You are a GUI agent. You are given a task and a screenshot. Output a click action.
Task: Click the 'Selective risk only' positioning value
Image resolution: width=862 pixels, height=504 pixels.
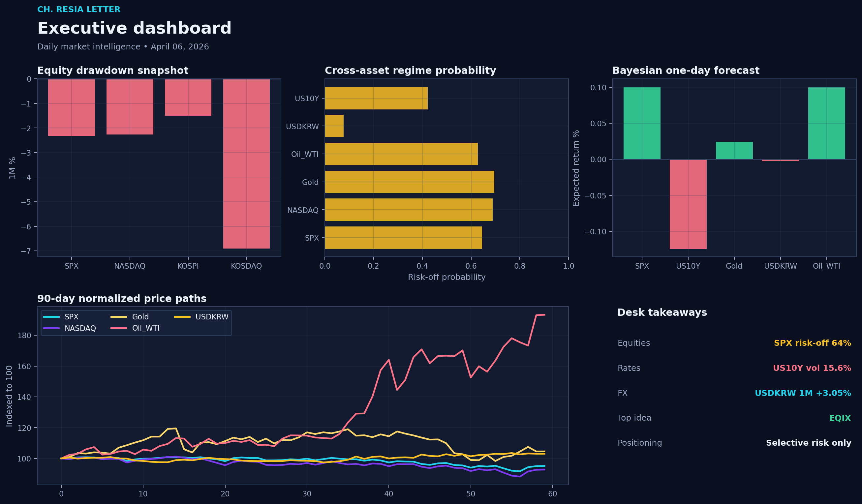[808, 443]
